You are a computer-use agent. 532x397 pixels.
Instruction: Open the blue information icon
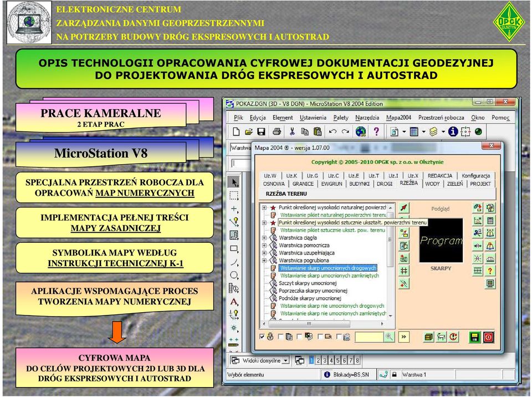click(x=453, y=132)
